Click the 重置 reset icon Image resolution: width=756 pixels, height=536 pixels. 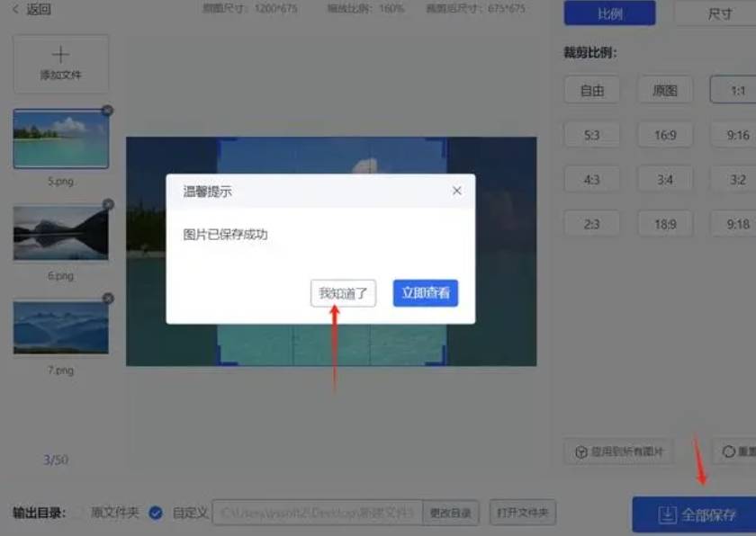click(728, 451)
